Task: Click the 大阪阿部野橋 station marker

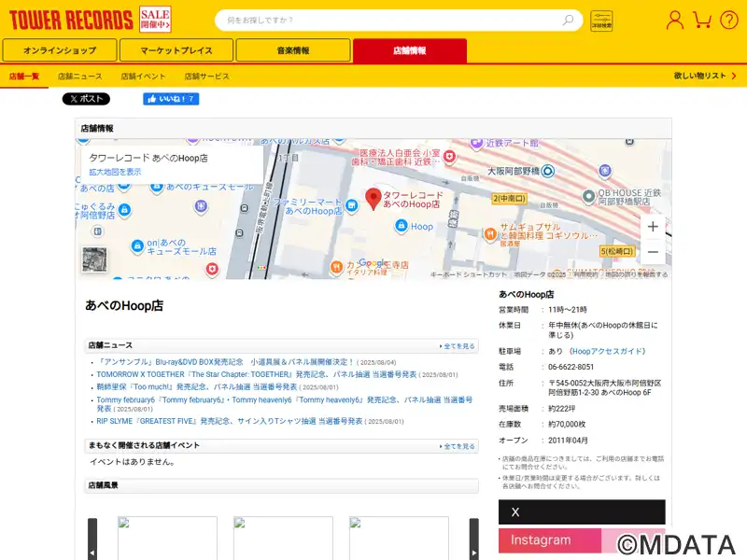Action: pos(548,171)
